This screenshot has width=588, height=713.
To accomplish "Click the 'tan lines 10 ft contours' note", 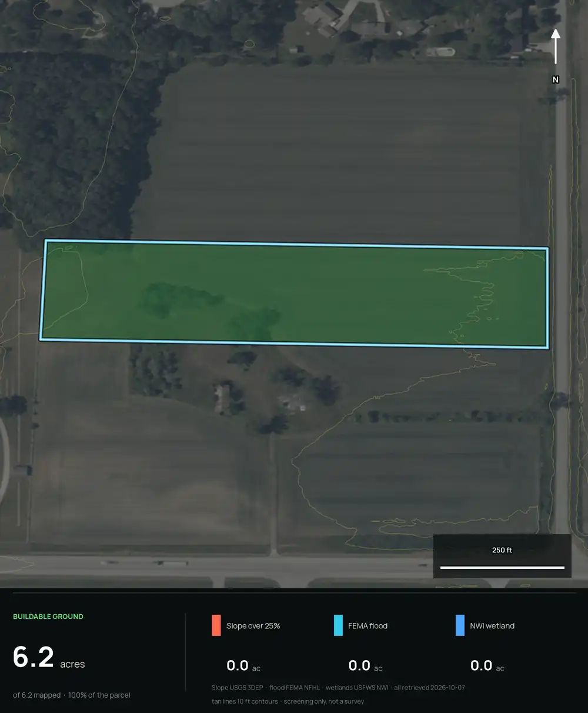I will tap(245, 701).
